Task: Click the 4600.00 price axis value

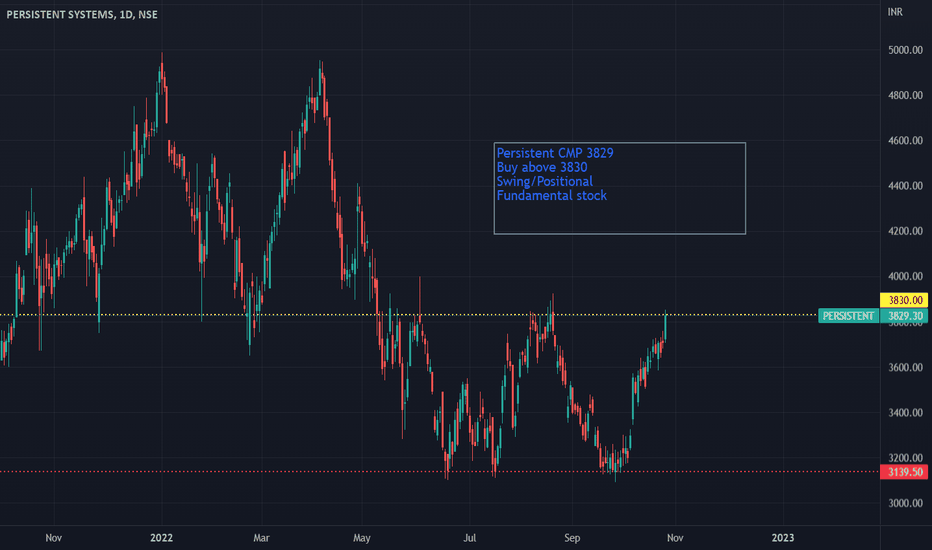Action: (905, 141)
